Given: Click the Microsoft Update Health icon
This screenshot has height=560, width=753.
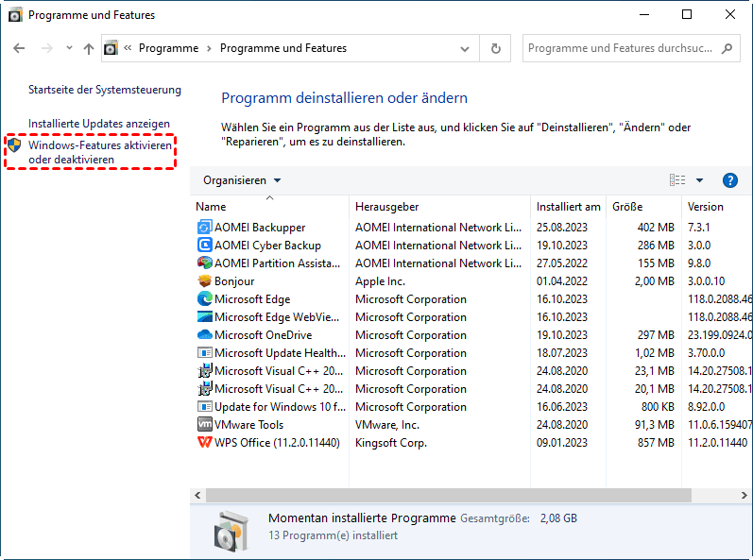Looking at the screenshot, I should tap(205, 352).
